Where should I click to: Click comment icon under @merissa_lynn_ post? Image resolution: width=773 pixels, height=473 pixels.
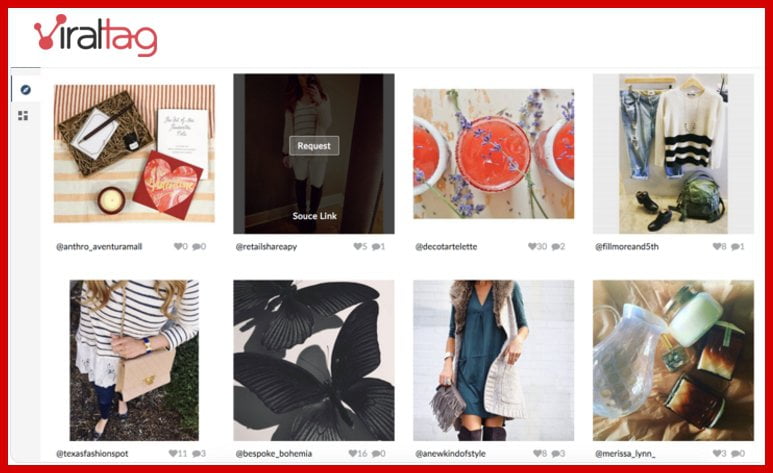[735, 453]
